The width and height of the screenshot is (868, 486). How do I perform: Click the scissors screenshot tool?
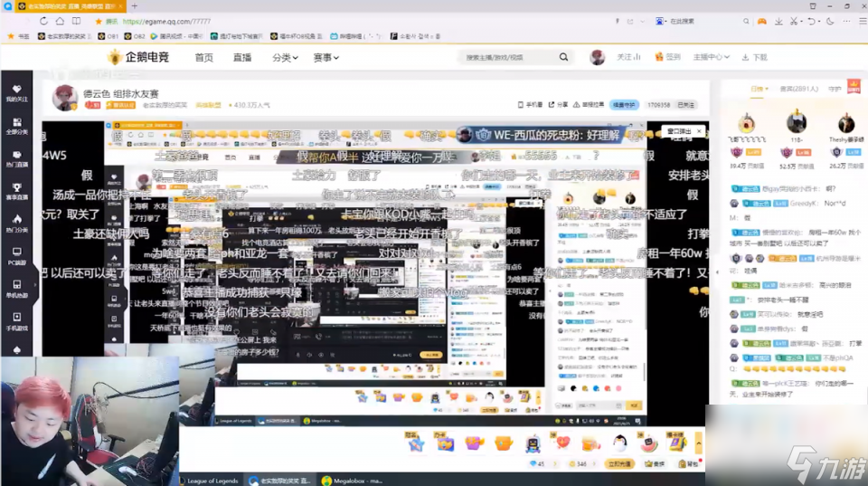(793, 21)
